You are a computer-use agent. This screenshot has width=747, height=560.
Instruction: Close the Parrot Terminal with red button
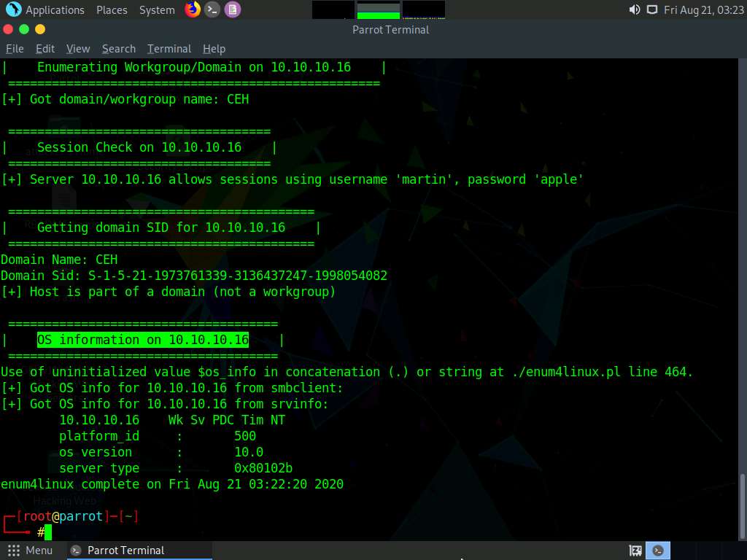click(7, 29)
